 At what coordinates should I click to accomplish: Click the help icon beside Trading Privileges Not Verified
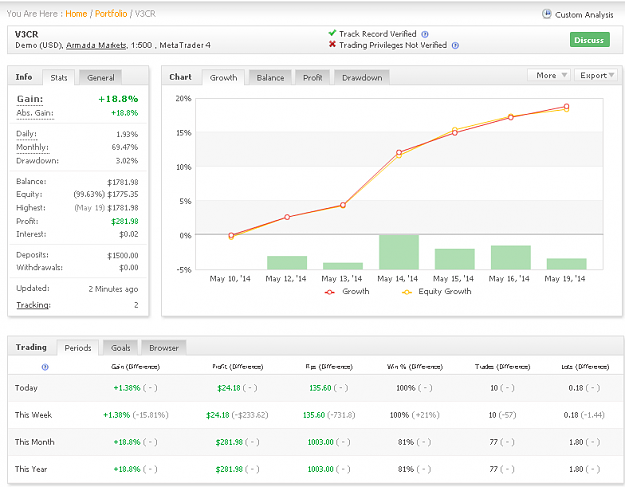pyautogui.click(x=455, y=45)
